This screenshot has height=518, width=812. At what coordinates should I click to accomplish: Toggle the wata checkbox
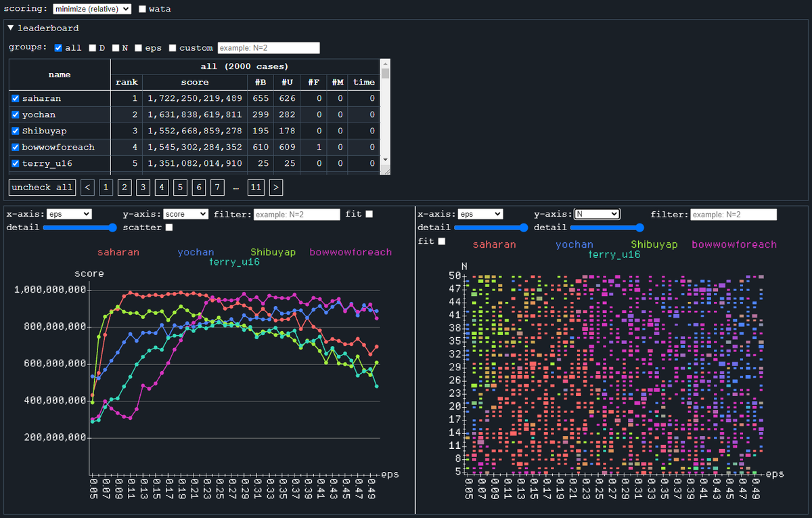143,9
